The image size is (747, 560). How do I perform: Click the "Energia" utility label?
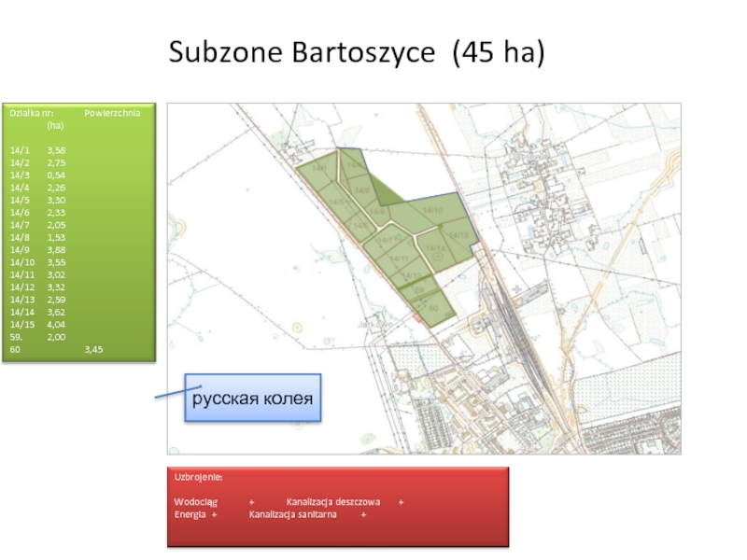tap(190, 514)
